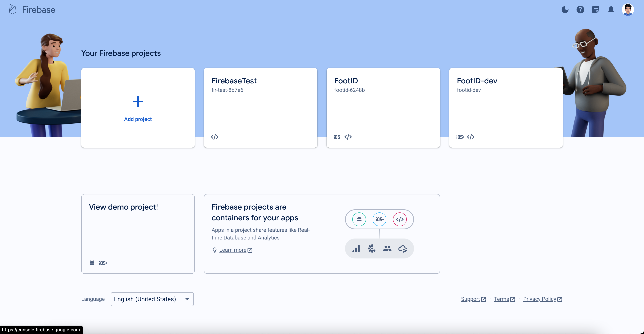Open the account menu via profile avatar

coord(628,10)
